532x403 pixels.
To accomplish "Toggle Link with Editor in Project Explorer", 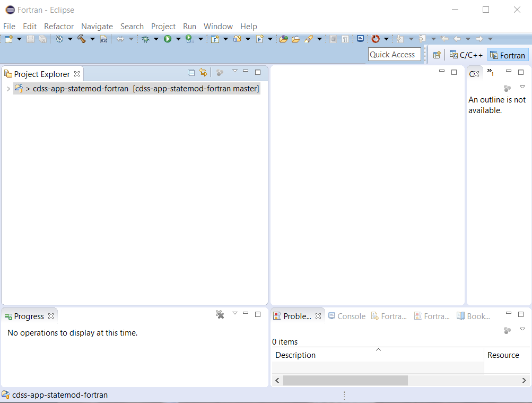I will click(203, 72).
